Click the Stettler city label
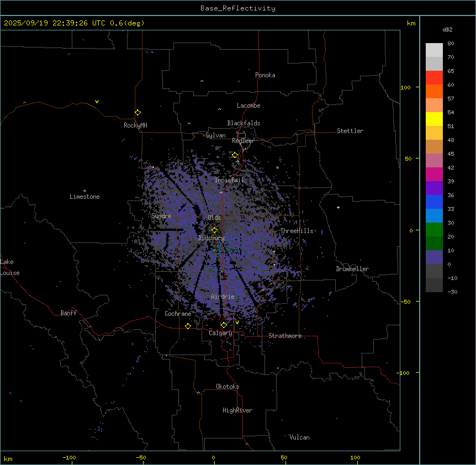 point(350,131)
